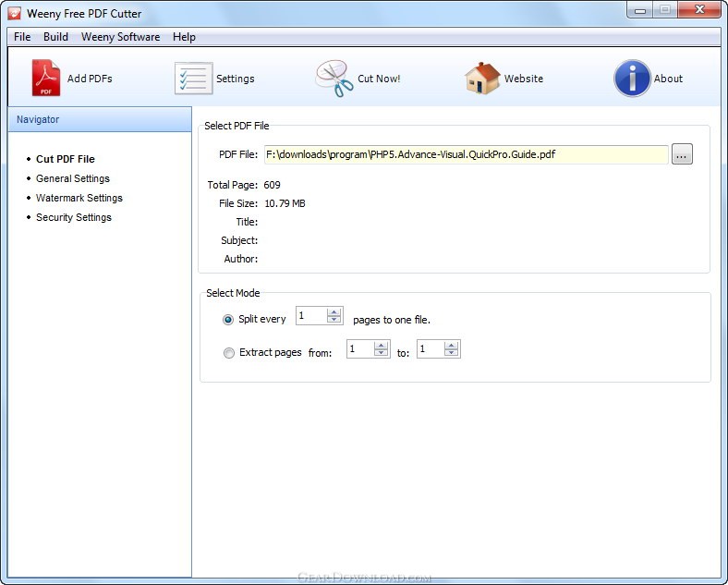
Task: Increase the Extract from page value
Action: pos(381,345)
